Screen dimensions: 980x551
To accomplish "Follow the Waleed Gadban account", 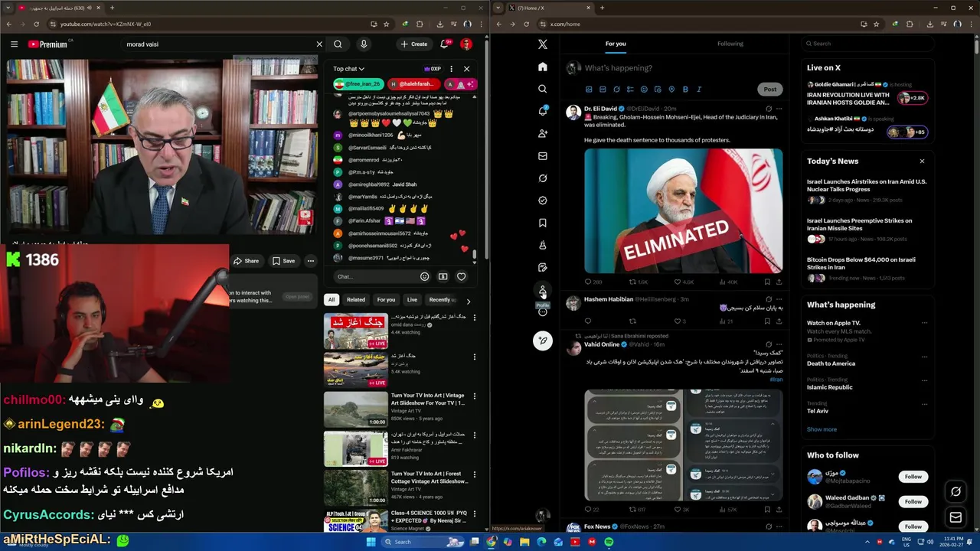I will point(913,501).
